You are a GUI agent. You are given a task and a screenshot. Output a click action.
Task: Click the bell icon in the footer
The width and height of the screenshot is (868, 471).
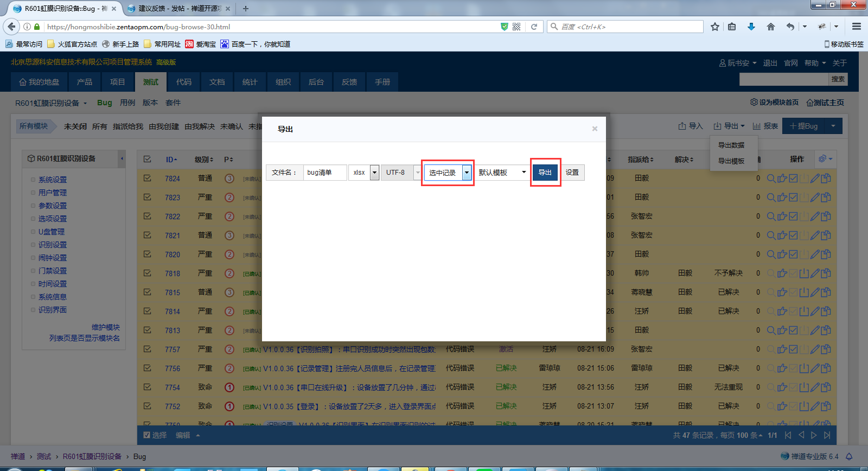tap(849, 456)
